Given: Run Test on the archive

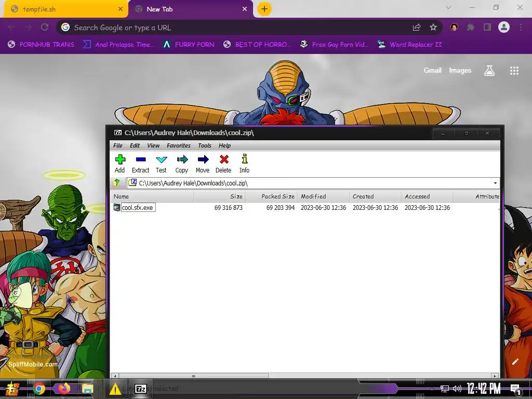Looking at the screenshot, I should tap(161, 163).
